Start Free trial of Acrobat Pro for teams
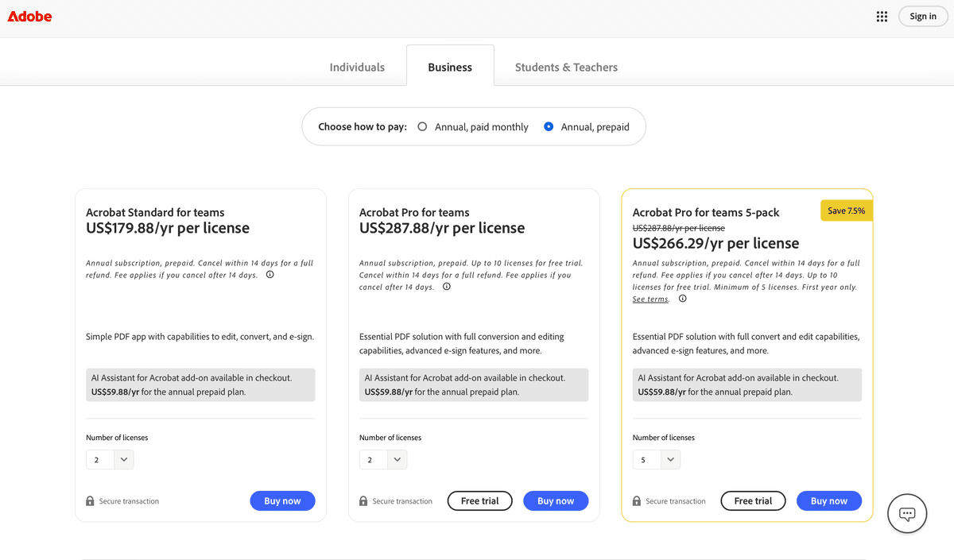 (x=480, y=501)
